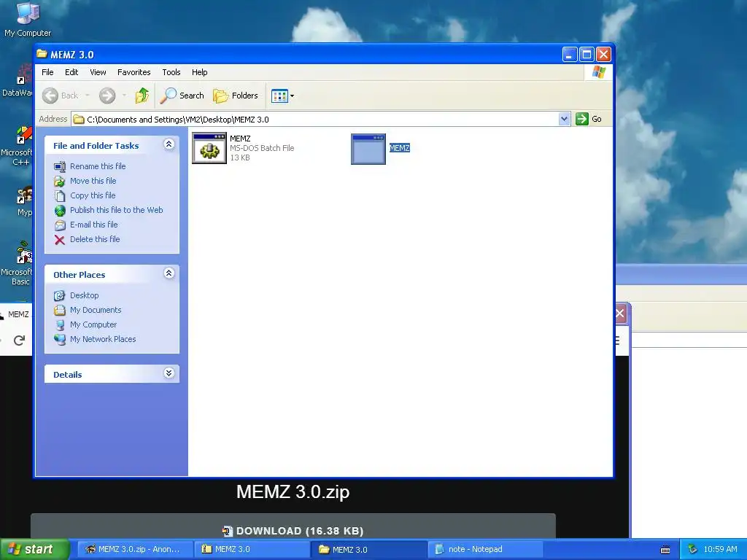Click Publish this file to the Web
This screenshot has width=747, height=560.
tap(116, 210)
